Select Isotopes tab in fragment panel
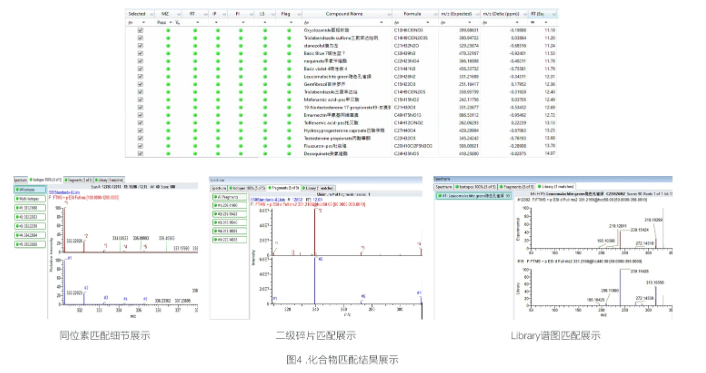Viewport: 706px width, 373px height. pyautogui.click(x=247, y=188)
